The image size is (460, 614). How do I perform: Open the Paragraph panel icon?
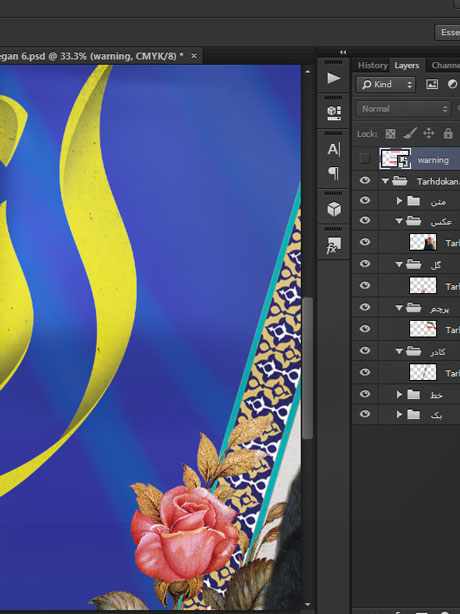334,173
